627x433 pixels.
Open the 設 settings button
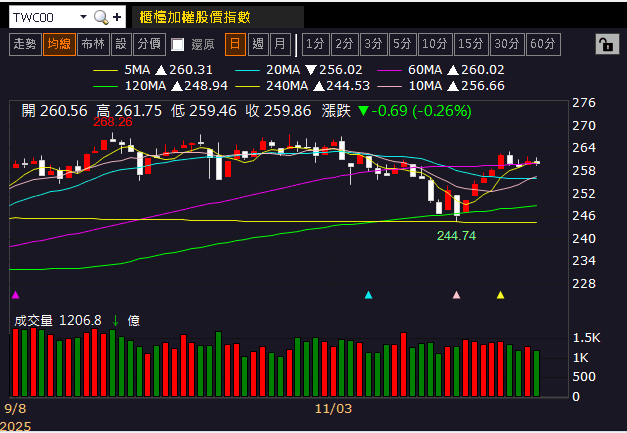coord(121,44)
